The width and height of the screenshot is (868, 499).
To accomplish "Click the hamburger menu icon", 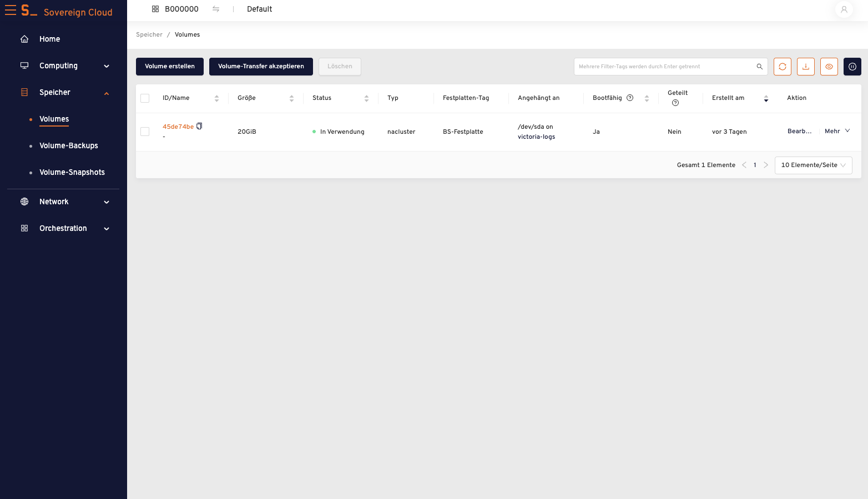I will [11, 11].
